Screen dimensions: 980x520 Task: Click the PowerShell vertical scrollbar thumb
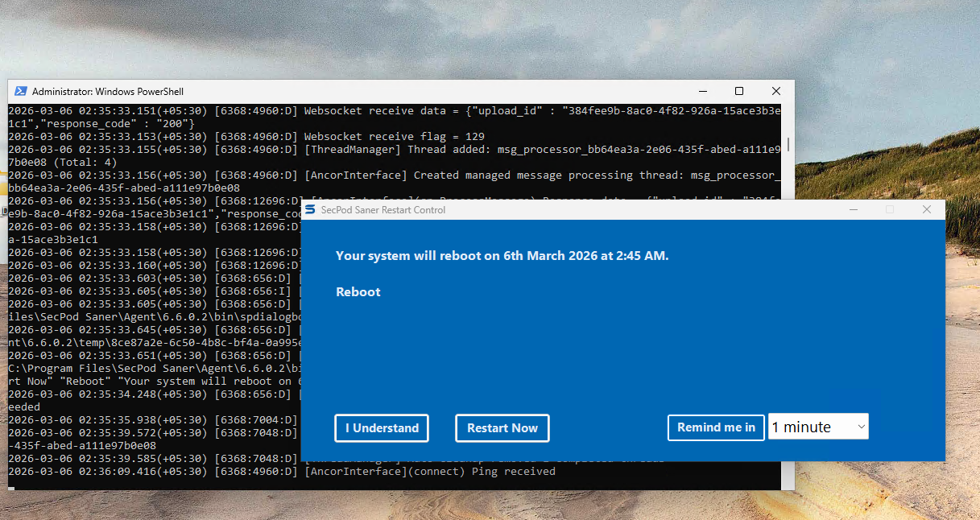(x=788, y=144)
